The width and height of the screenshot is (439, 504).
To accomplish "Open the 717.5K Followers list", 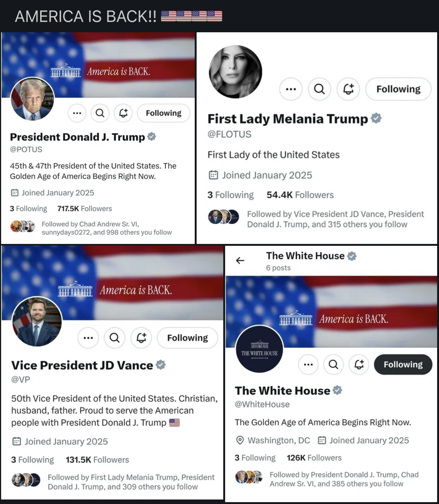I will 84,209.
